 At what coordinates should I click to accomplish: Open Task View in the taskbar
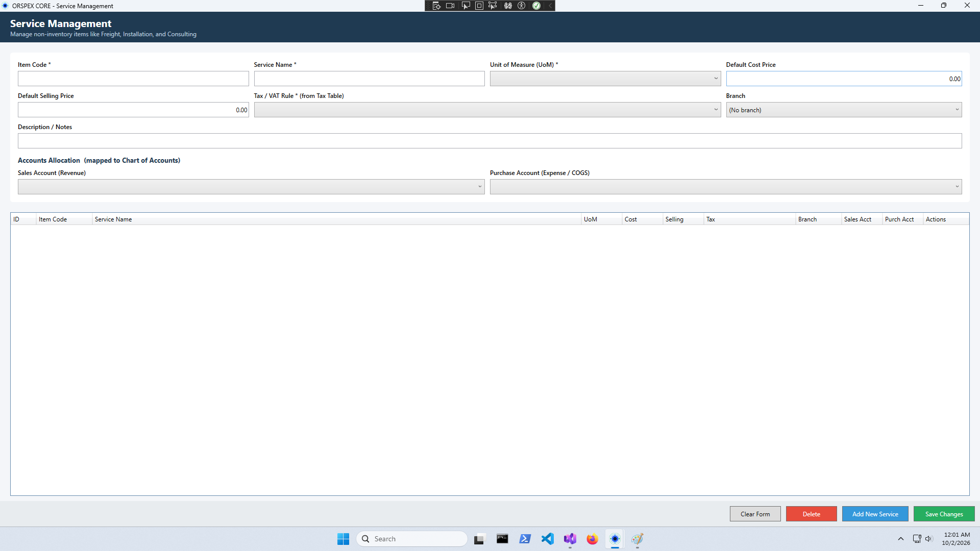click(x=479, y=539)
